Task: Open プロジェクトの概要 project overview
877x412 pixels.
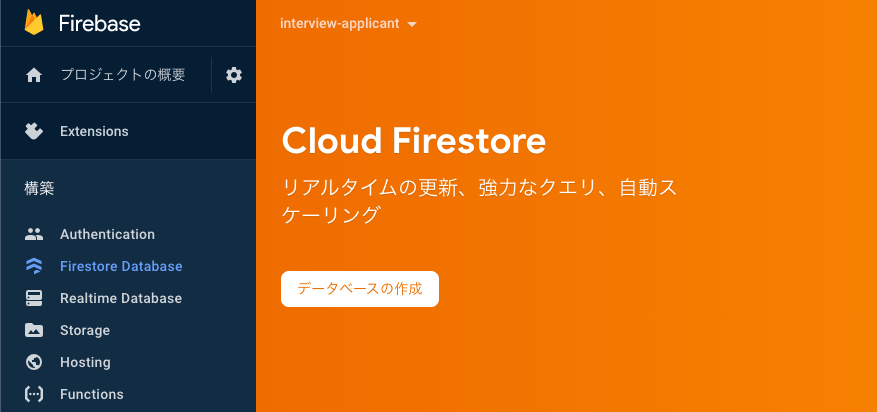Action: [x=122, y=75]
